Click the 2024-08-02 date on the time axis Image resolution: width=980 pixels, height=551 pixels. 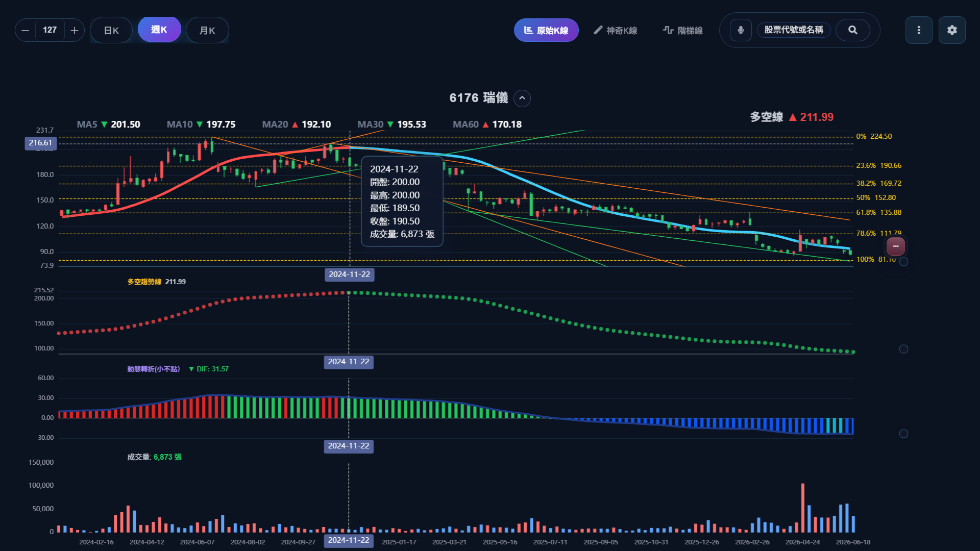[248, 542]
